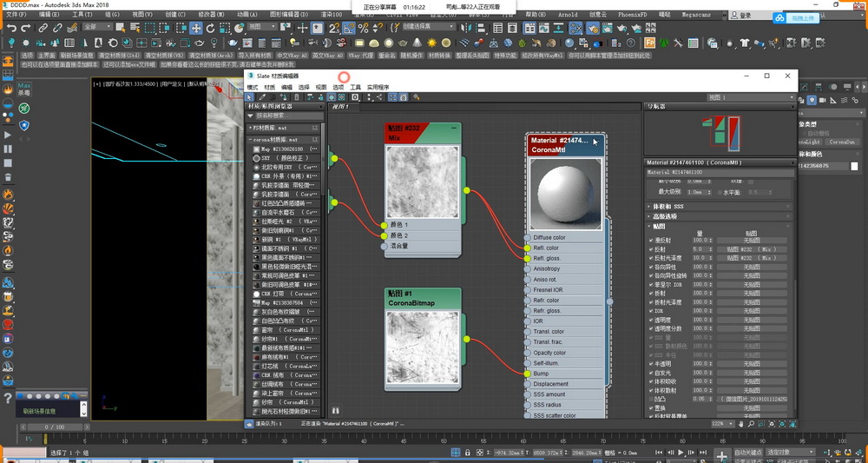Toggle the 折射 map checkbox
The image size is (868, 463).
point(651,294)
